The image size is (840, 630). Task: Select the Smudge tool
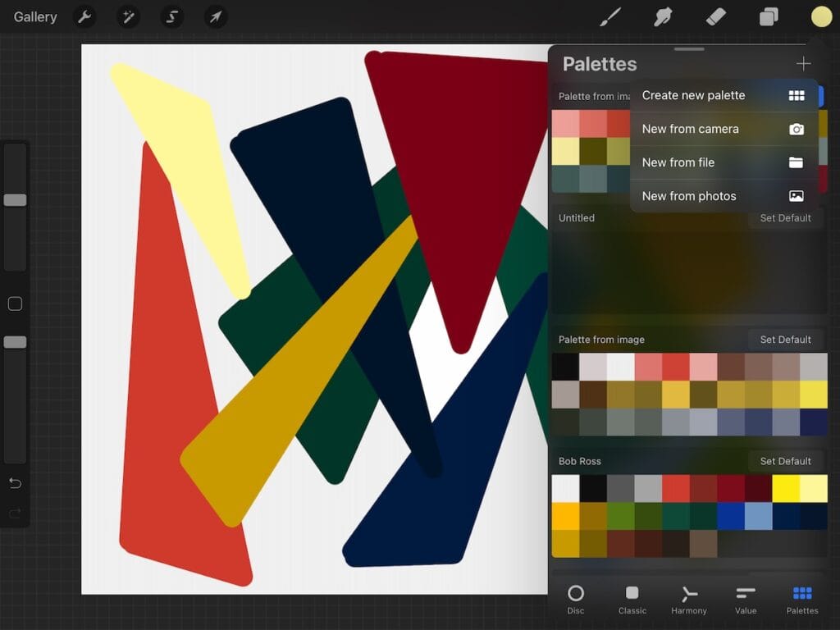pyautogui.click(x=663, y=16)
